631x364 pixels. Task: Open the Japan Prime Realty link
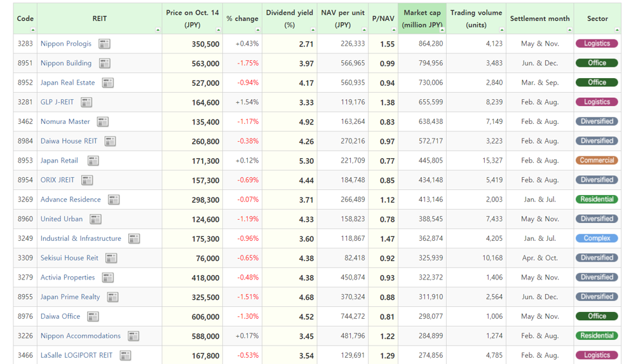coord(70,297)
